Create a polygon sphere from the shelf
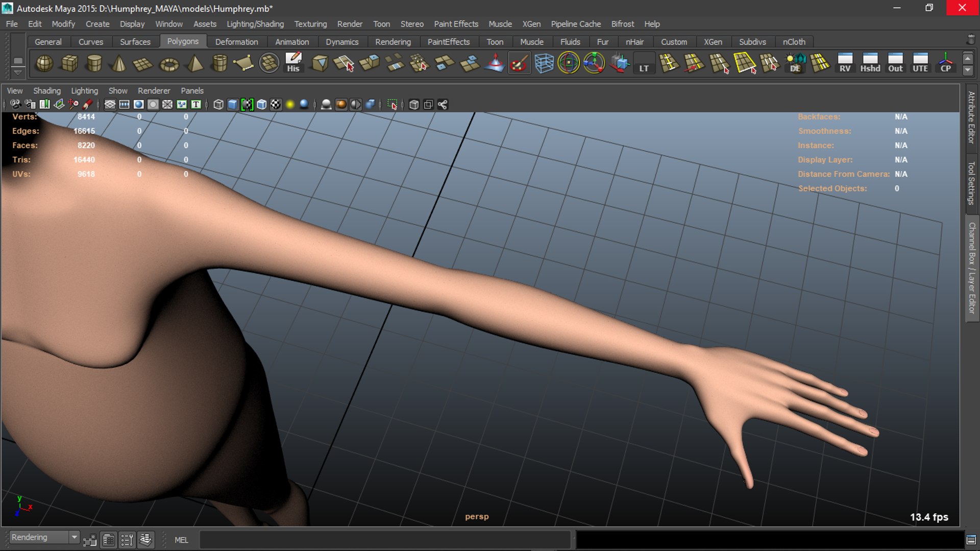The width and height of the screenshot is (980, 551). pyautogui.click(x=44, y=63)
